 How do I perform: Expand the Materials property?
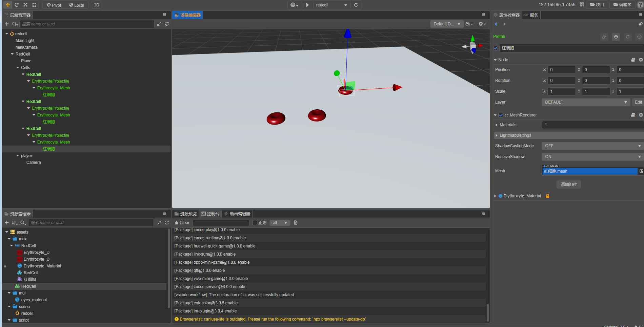tap(497, 125)
